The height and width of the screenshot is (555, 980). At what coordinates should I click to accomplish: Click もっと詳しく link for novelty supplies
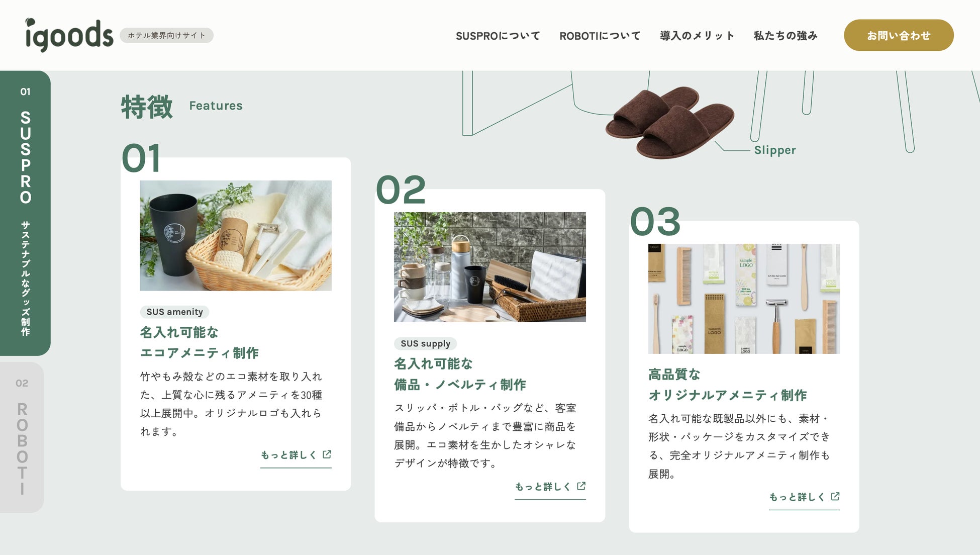[550, 487]
